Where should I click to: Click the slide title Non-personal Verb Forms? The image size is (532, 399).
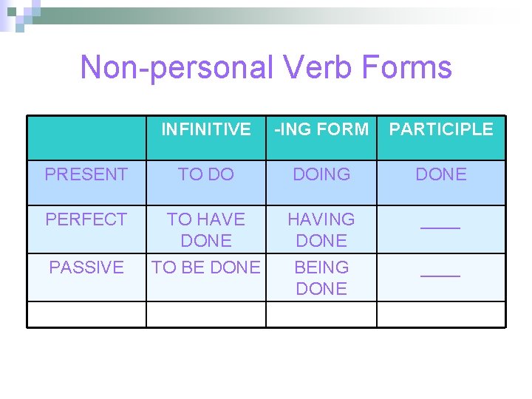tap(265, 67)
